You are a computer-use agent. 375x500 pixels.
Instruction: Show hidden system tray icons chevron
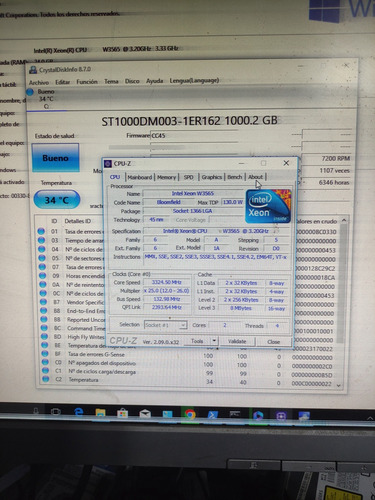tap(370, 418)
